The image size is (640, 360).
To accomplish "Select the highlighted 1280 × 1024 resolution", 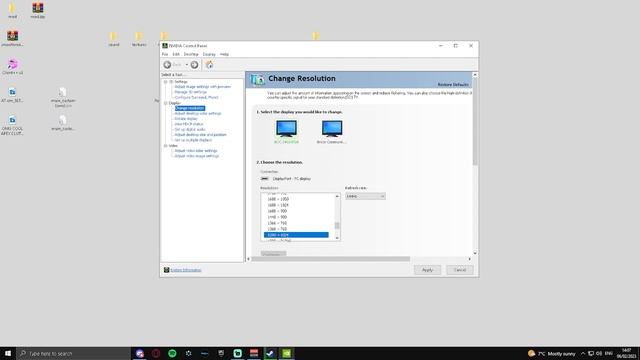I will coord(296,235).
